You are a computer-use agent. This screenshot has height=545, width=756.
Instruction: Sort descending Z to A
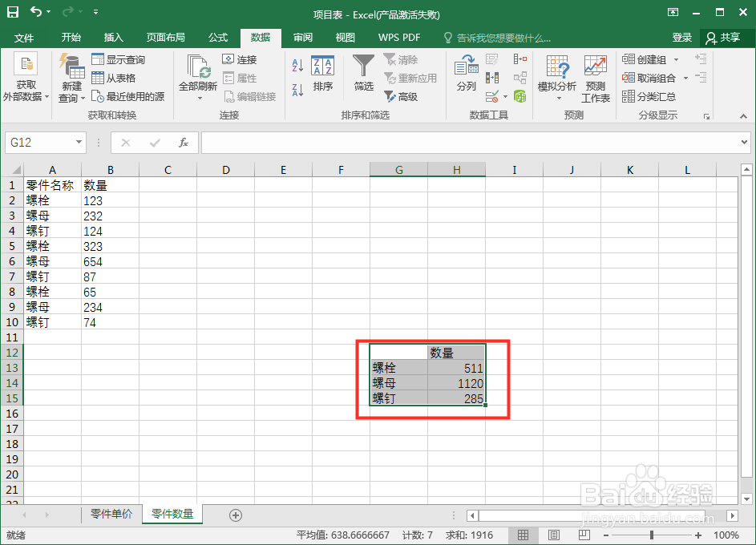(x=298, y=90)
